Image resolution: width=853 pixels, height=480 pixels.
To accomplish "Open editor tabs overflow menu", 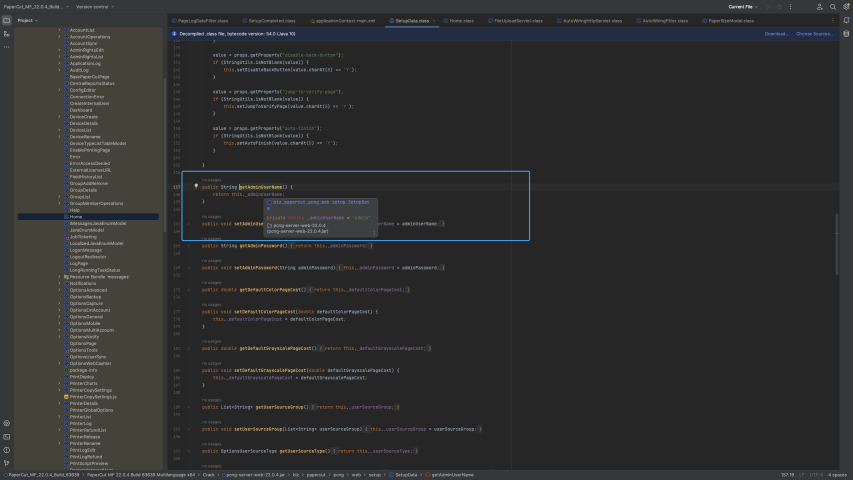I will (832, 21).
